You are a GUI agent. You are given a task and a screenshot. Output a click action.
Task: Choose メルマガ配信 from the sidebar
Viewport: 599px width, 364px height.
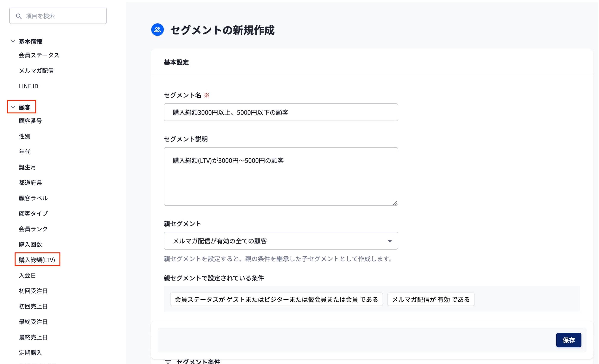[36, 71]
